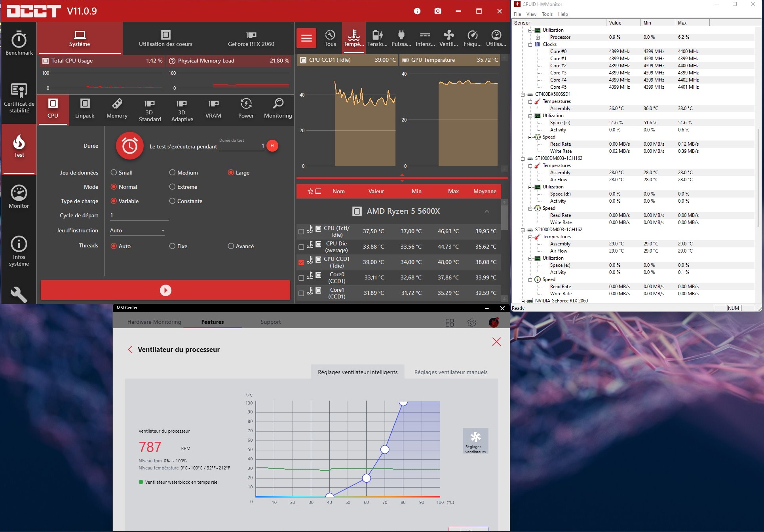Open the Jeu d'instruction Auto dropdown
The image size is (764, 532).
137,230
